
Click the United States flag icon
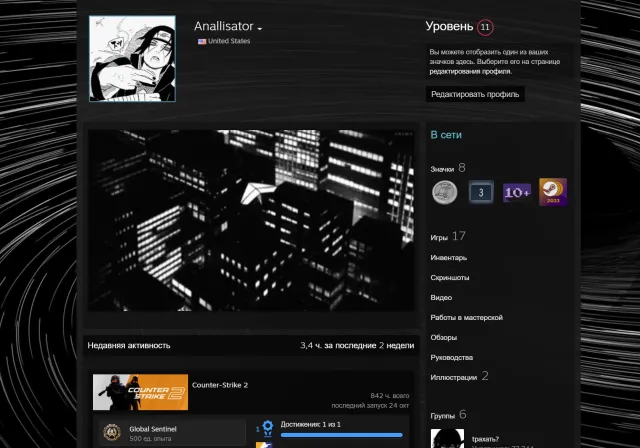pos(202,41)
